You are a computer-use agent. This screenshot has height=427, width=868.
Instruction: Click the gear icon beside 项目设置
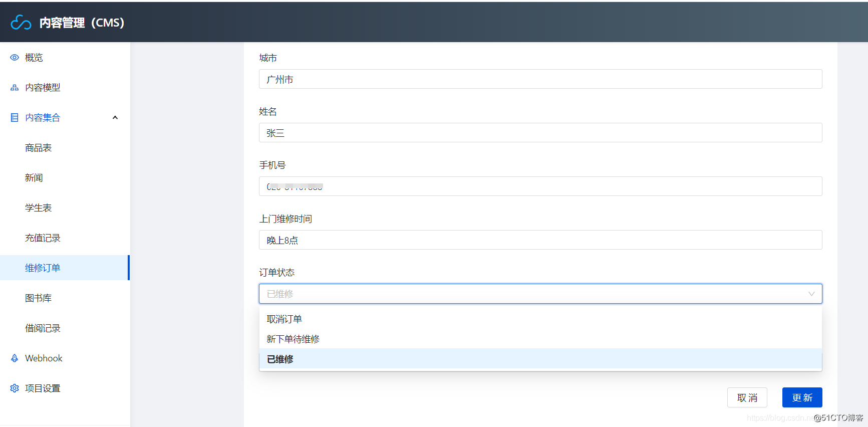pos(15,388)
